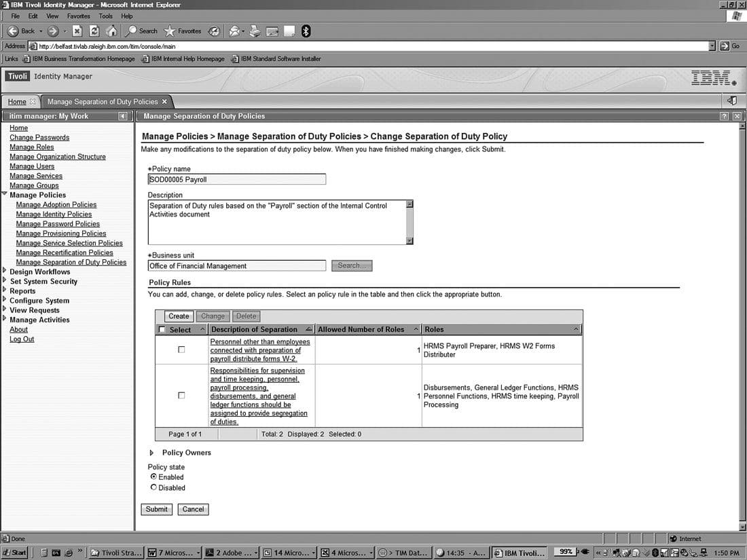Screen dimensions: 747x560
Task: Open the browser Search pane
Action: coord(141,31)
